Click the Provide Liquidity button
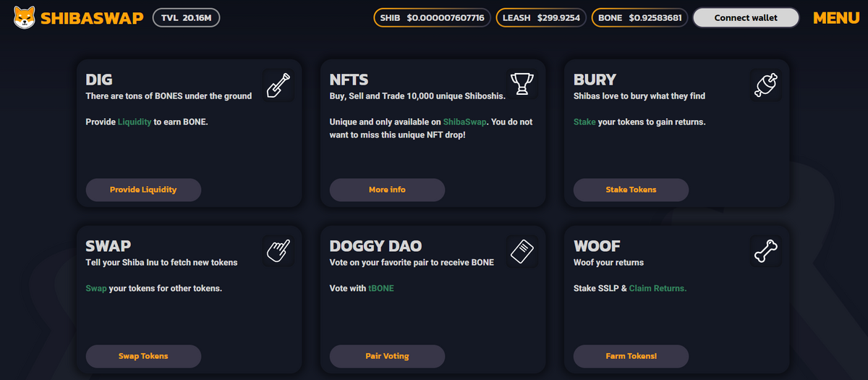868x380 pixels. point(143,190)
